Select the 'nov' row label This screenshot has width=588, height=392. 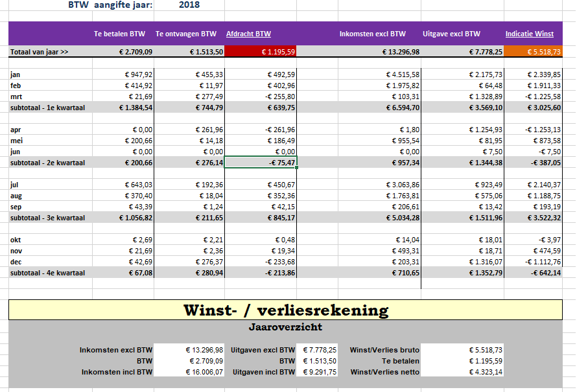[x=16, y=251]
